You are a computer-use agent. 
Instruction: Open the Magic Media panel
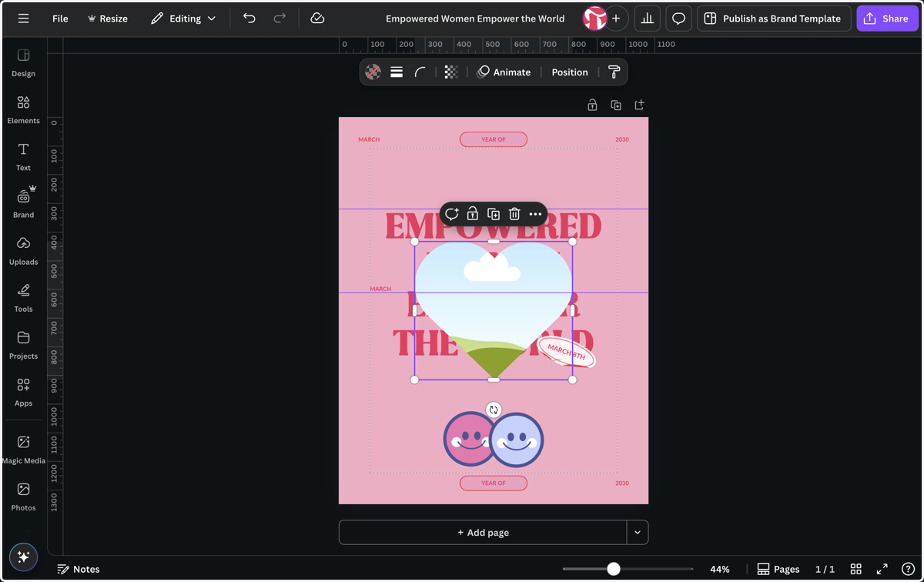tap(23, 449)
